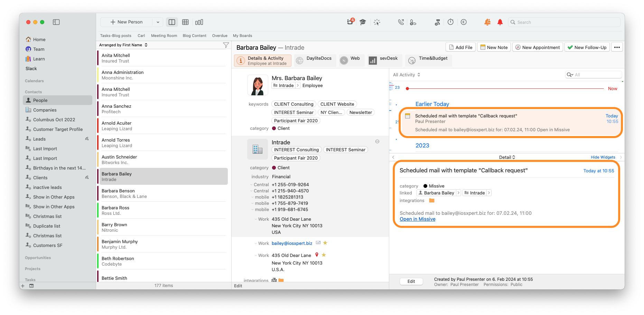Click the Hide Widgets link
This screenshot has width=644, height=315.
pyautogui.click(x=603, y=157)
